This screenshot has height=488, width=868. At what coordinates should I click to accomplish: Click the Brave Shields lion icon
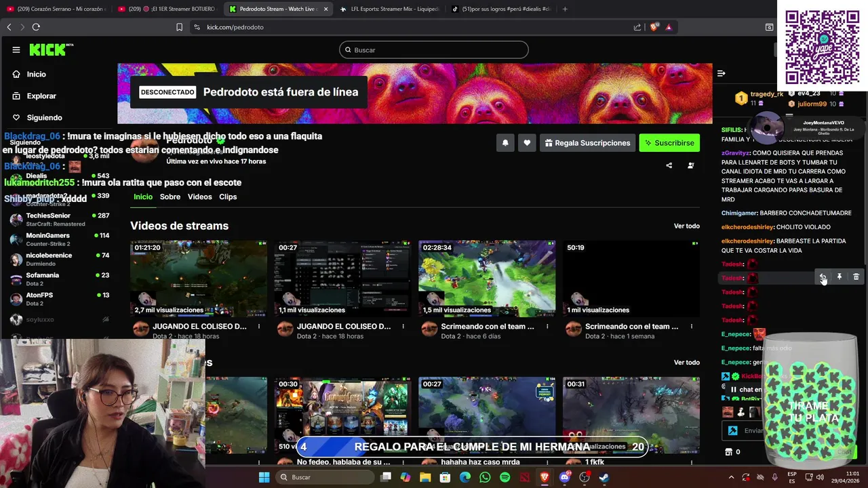[x=654, y=27]
